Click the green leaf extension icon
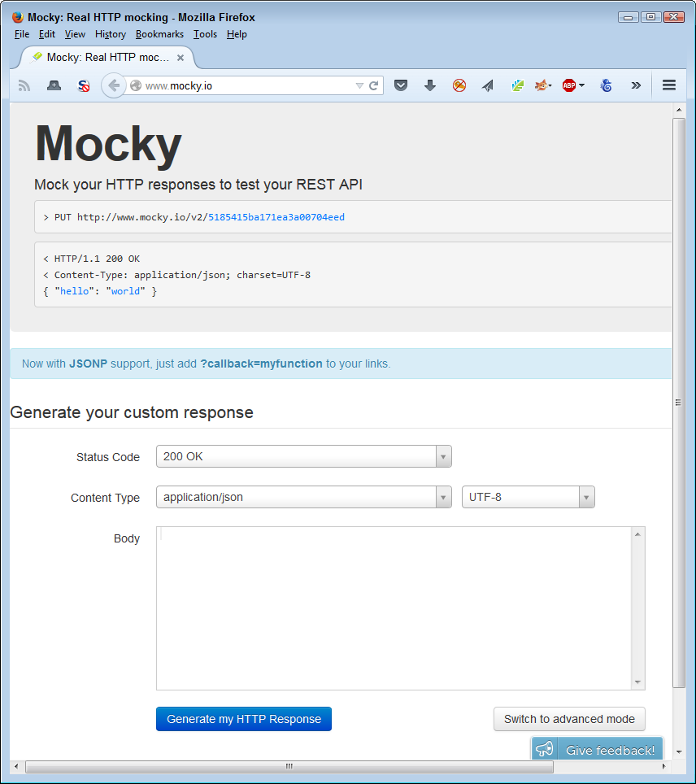The image size is (696, 784). click(517, 85)
